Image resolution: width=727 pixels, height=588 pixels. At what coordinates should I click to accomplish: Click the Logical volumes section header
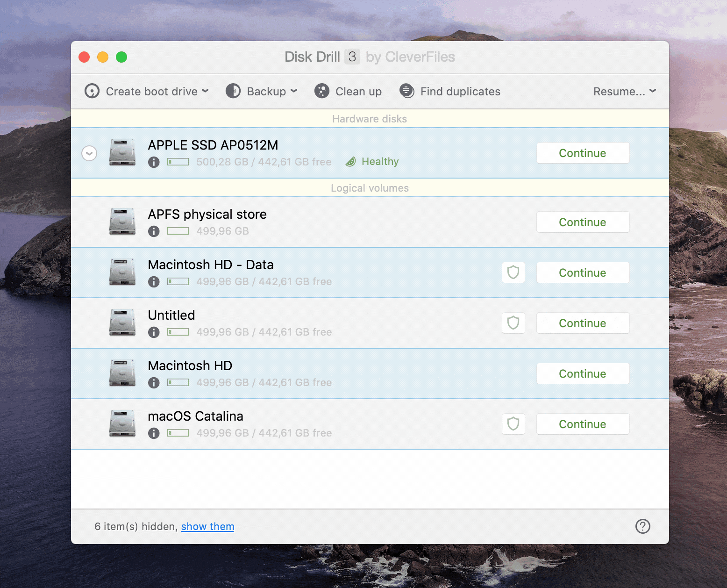[370, 188]
